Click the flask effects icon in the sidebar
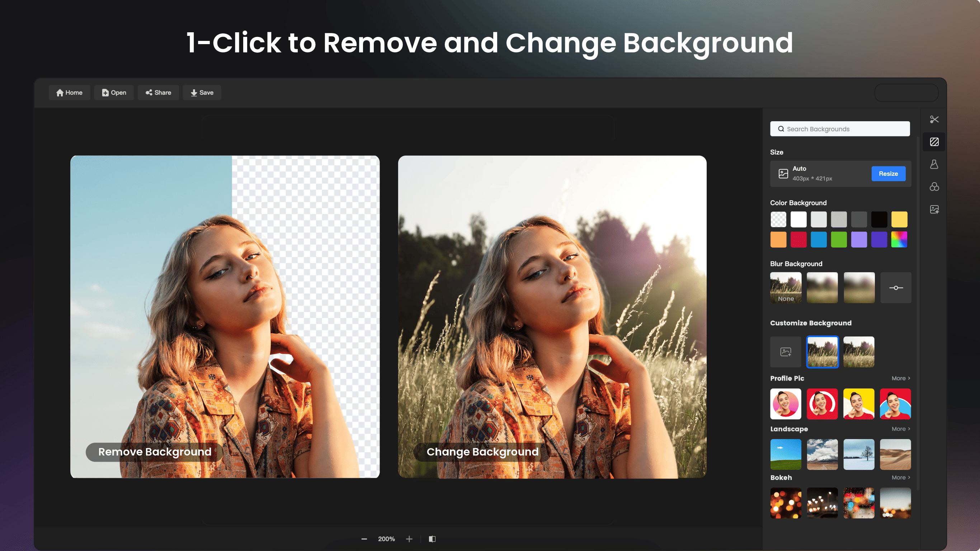The height and width of the screenshot is (551, 980). tap(934, 164)
